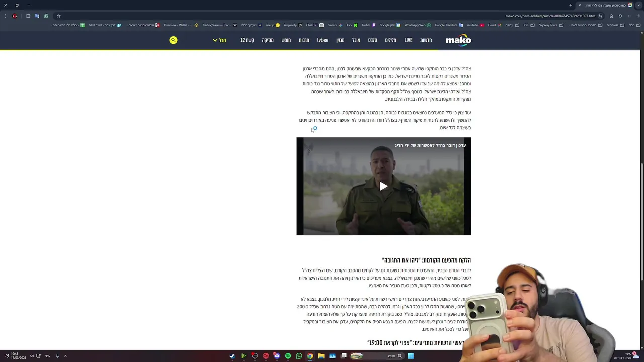The width and height of the screenshot is (644, 362).
Task: Open the כללי bookmarks folder
Action: click(634, 25)
